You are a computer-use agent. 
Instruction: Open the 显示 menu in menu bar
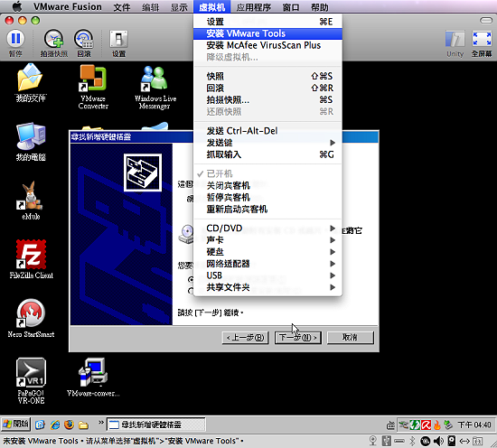coord(179,6)
